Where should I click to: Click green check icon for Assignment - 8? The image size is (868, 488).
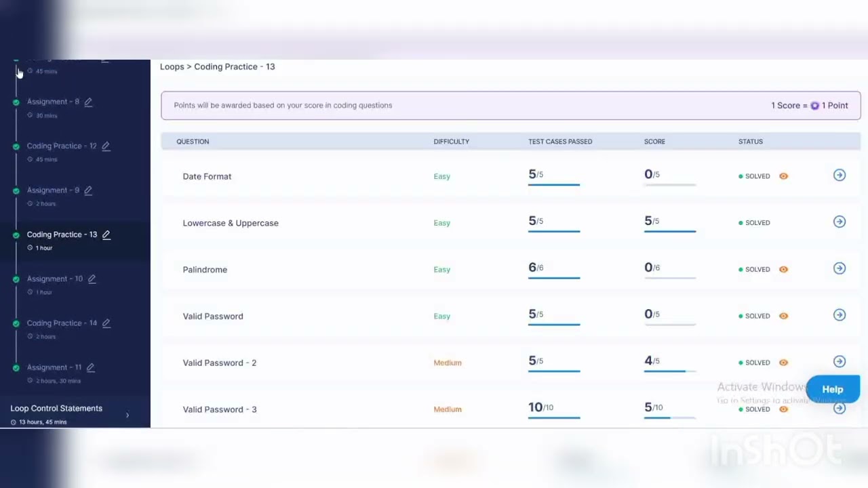[16, 102]
